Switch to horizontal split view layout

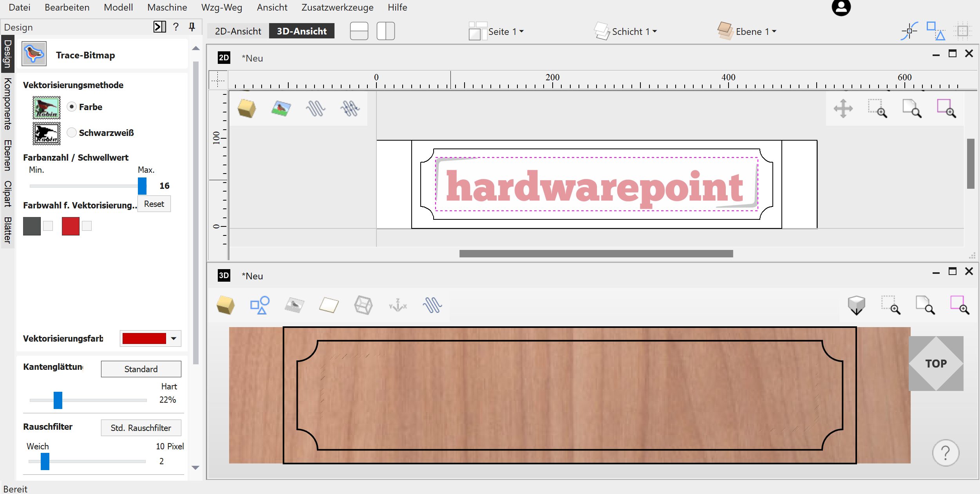359,31
